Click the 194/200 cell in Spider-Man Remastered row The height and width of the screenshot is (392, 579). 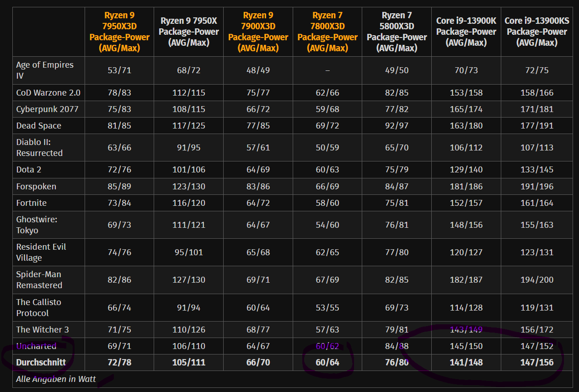coord(537,279)
